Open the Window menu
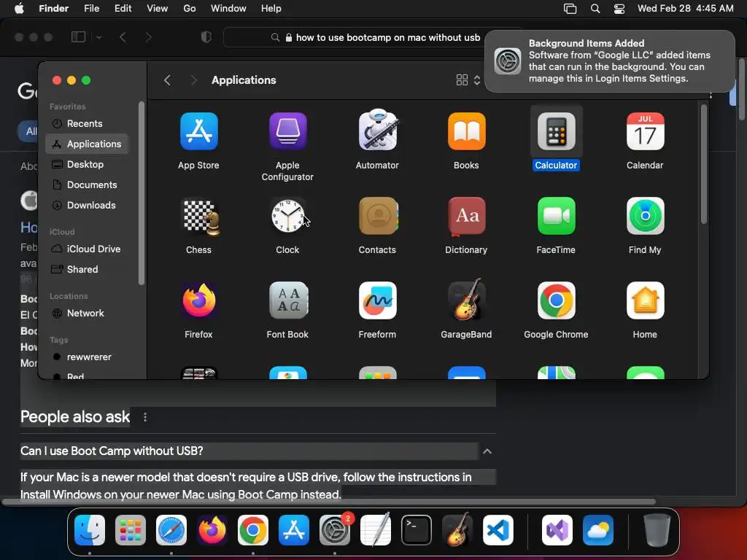The image size is (747, 560). click(228, 9)
